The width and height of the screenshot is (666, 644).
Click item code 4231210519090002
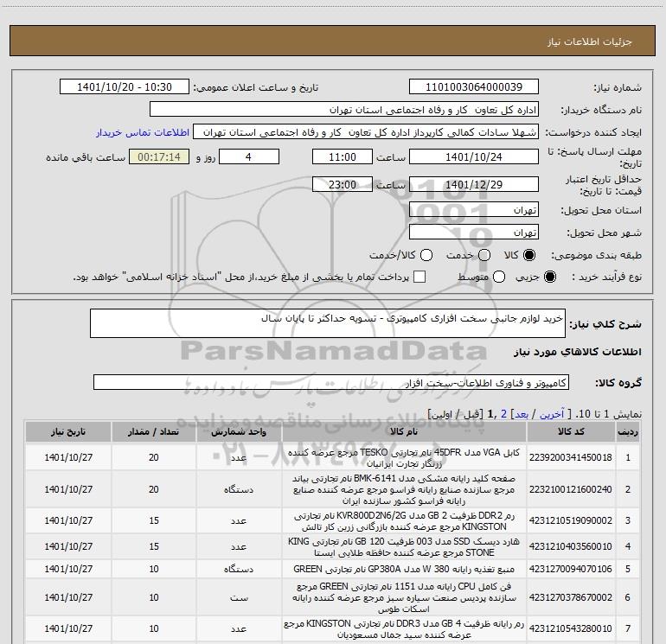coord(571,521)
